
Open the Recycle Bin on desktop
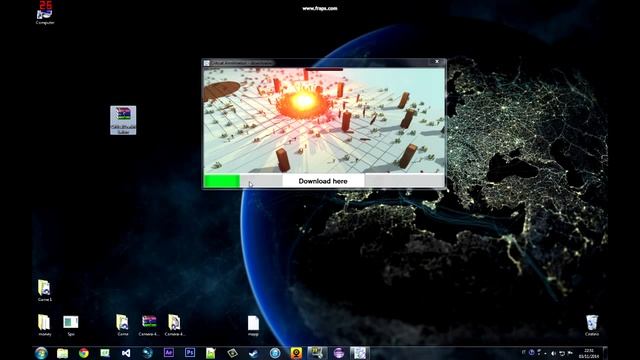pos(592,325)
